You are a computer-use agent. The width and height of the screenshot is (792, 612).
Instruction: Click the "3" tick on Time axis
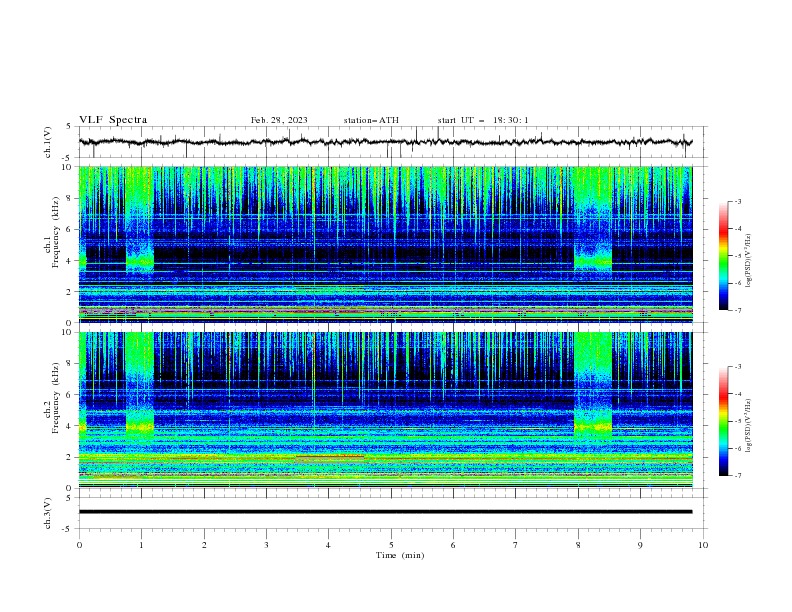tap(266, 545)
